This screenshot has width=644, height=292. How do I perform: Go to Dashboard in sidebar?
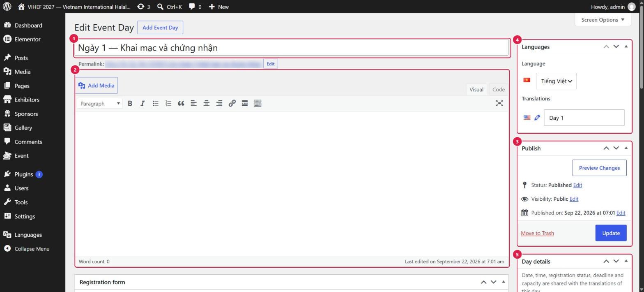[28, 25]
